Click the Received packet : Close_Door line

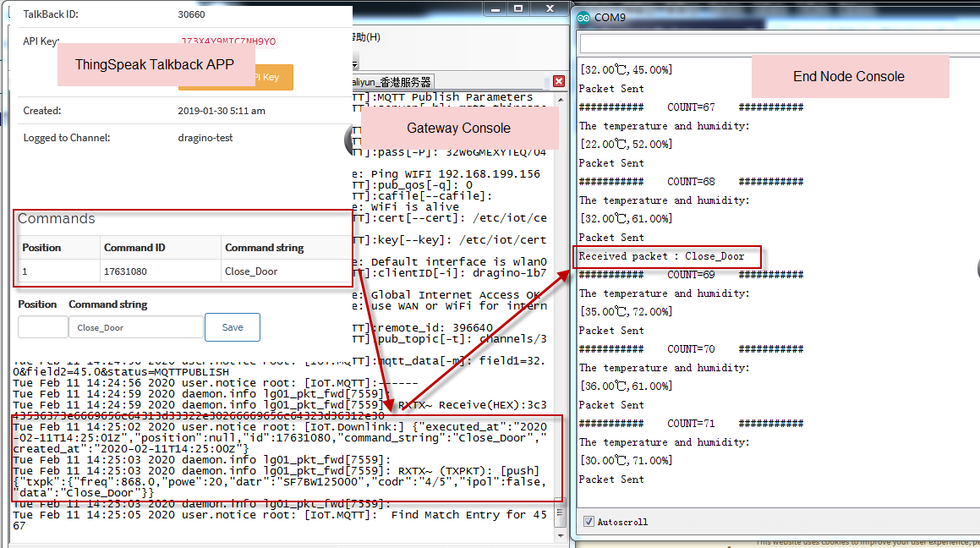click(x=661, y=256)
